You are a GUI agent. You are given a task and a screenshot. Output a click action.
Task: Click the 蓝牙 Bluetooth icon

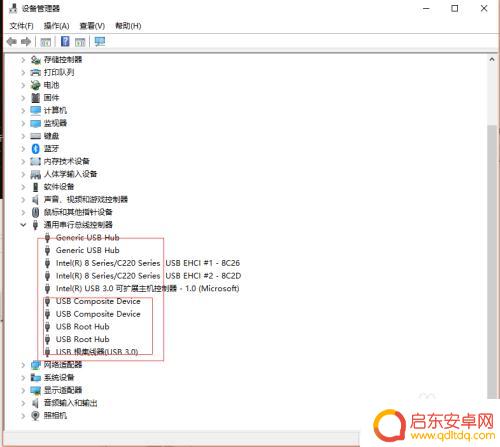pyautogui.click(x=36, y=149)
